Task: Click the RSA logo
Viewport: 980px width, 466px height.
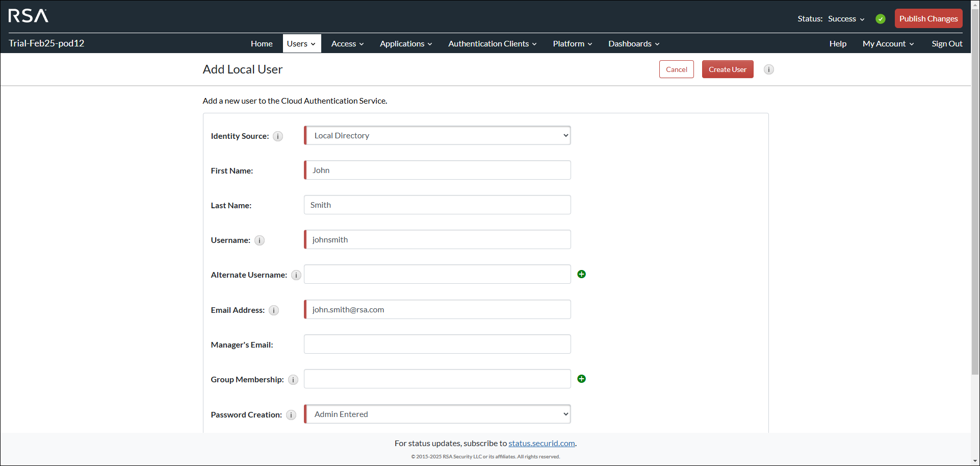Action: click(x=29, y=16)
